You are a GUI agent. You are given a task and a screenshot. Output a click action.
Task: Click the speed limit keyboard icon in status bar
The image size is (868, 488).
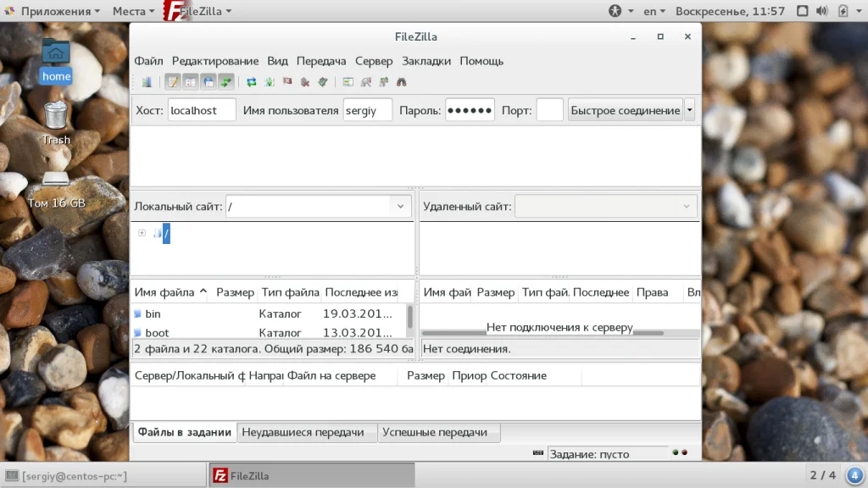coord(538,452)
